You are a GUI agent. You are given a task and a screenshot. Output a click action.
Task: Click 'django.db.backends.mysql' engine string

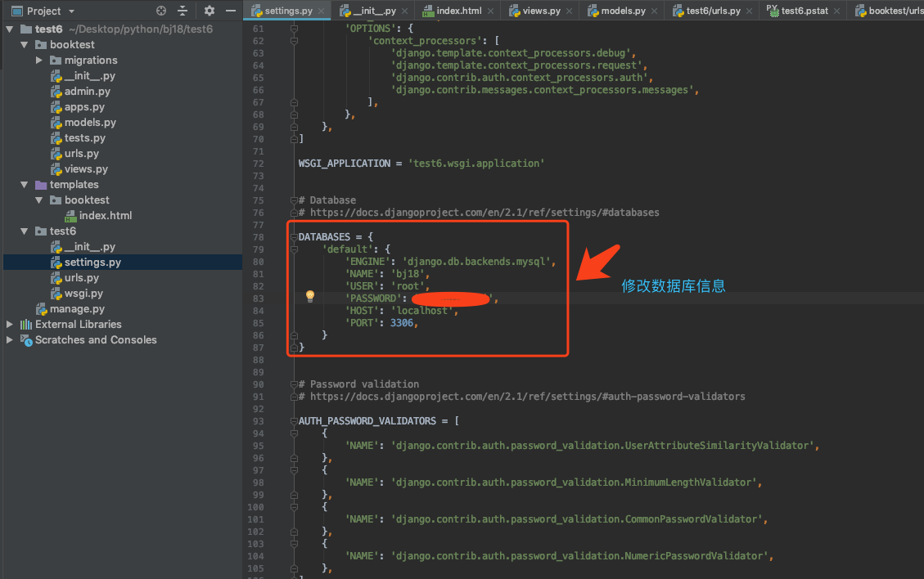point(477,262)
